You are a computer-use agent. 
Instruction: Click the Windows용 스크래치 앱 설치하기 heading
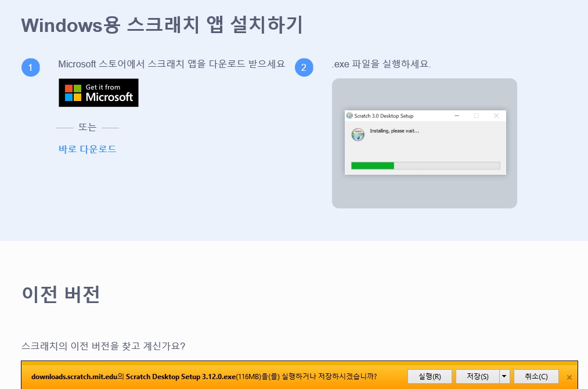click(162, 25)
